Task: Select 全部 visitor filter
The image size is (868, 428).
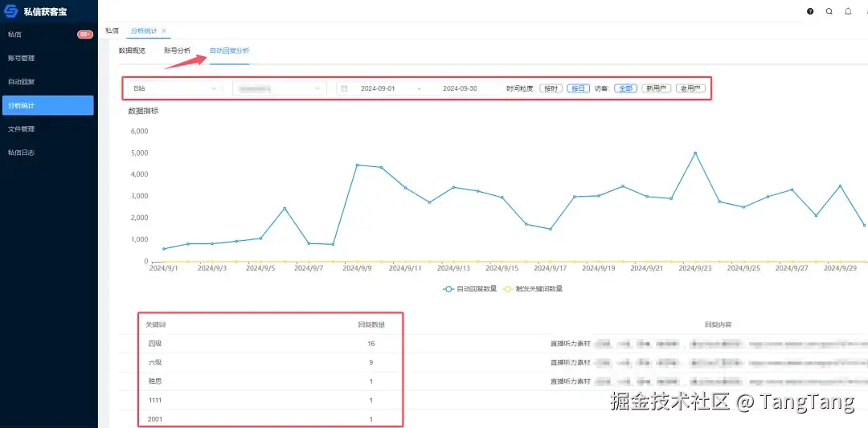Action: [x=625, y=88]
